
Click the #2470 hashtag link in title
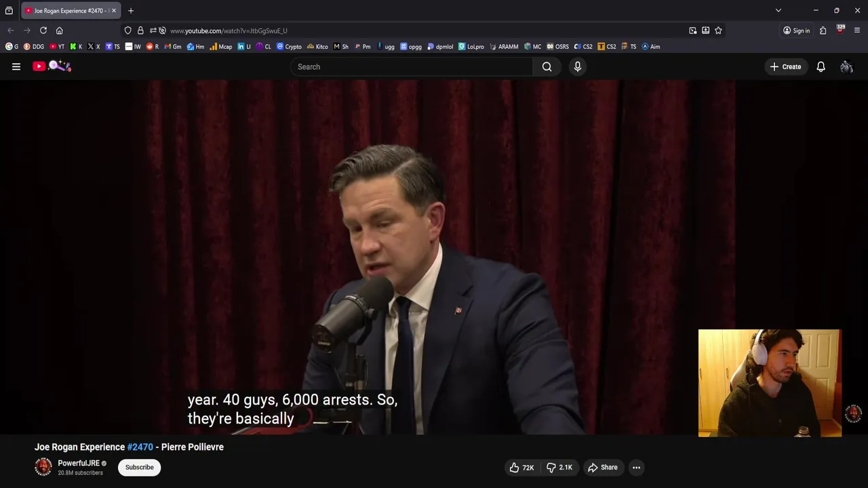click(x=140, y=447)
